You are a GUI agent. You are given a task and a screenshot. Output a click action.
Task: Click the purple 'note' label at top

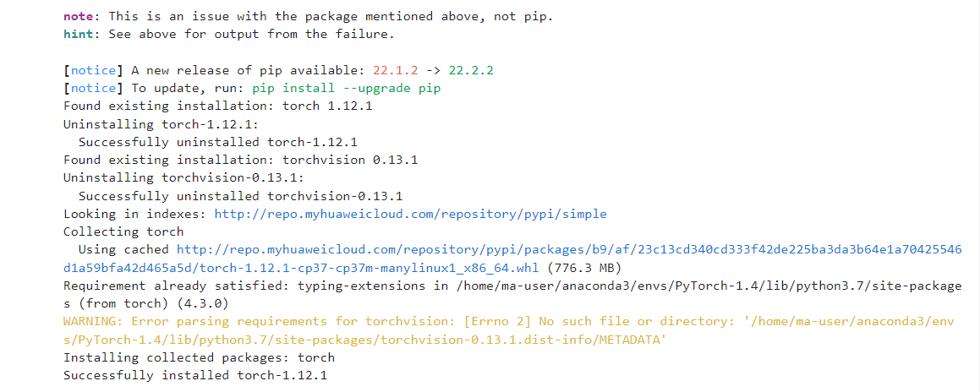(78, 16)
